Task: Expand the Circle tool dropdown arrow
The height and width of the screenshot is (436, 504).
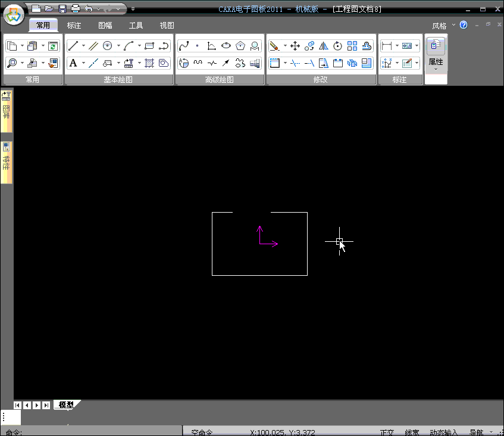Action: [118, 46]
